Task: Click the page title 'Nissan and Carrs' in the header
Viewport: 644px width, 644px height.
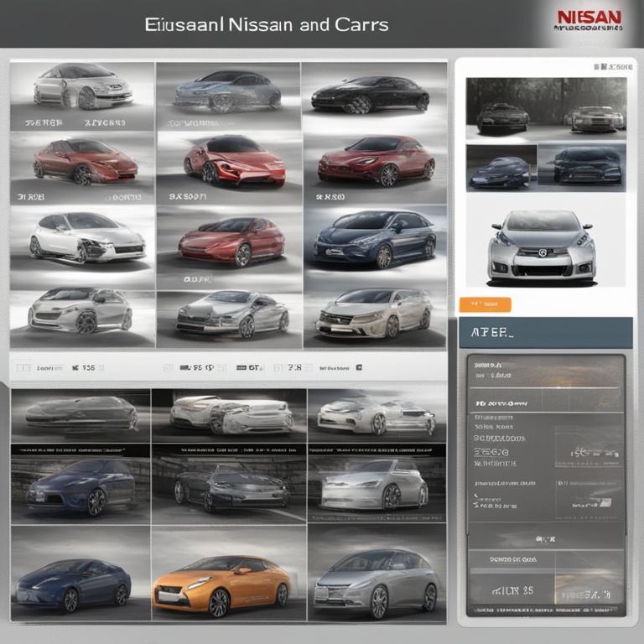Action: point(266,23)
